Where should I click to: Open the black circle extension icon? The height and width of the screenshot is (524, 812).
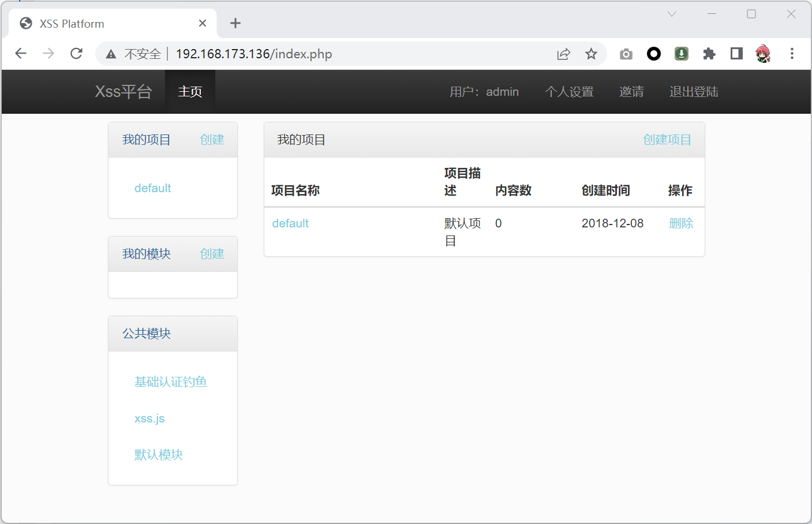(x=653, y=54)
